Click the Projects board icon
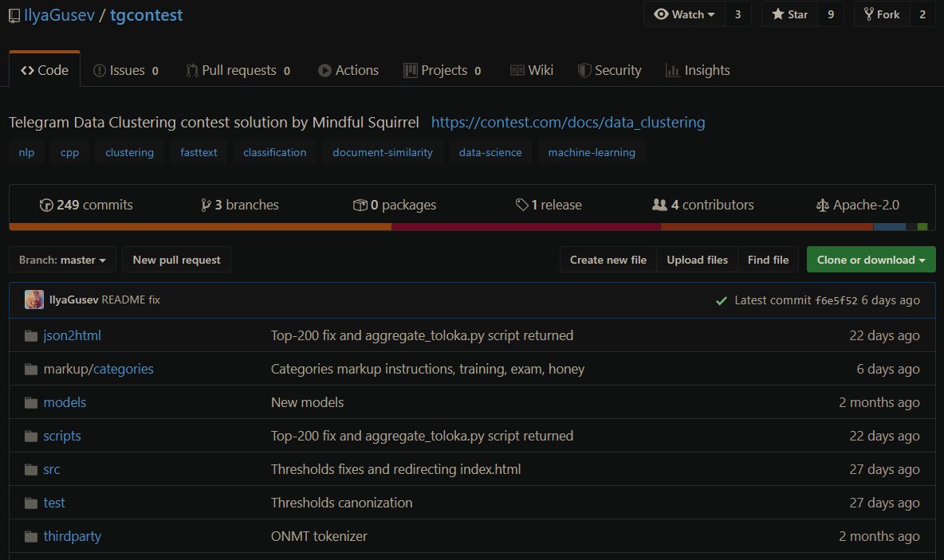This screenshot has height=560, width=944. (410, 70)
